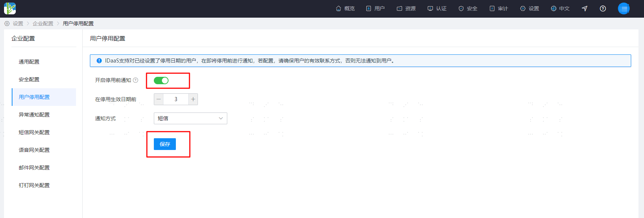Go to 企业配置 breadcrumb link
The image size is (644, 218).
coord(43,24)
